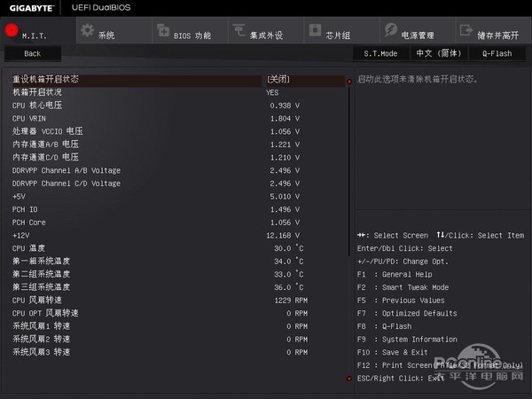Click the exit icon on 储存并离开 tab

pos(466,30)
